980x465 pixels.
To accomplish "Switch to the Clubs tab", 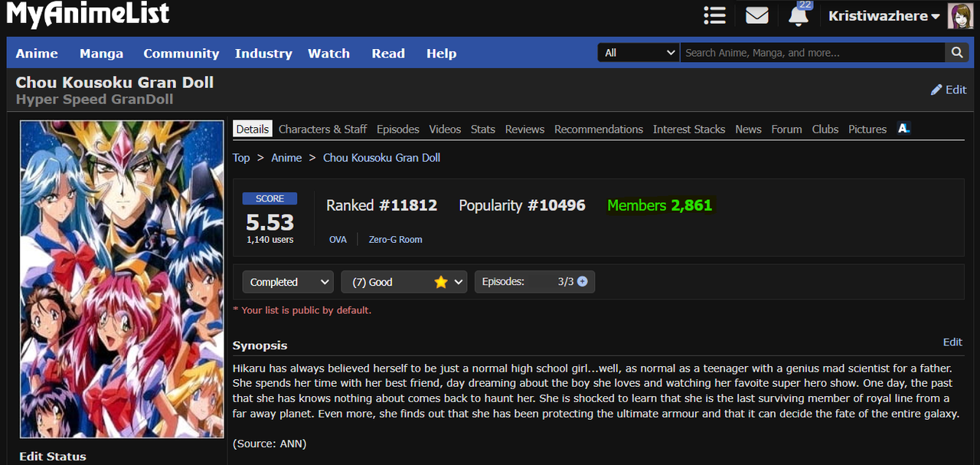I will point(825,129).
